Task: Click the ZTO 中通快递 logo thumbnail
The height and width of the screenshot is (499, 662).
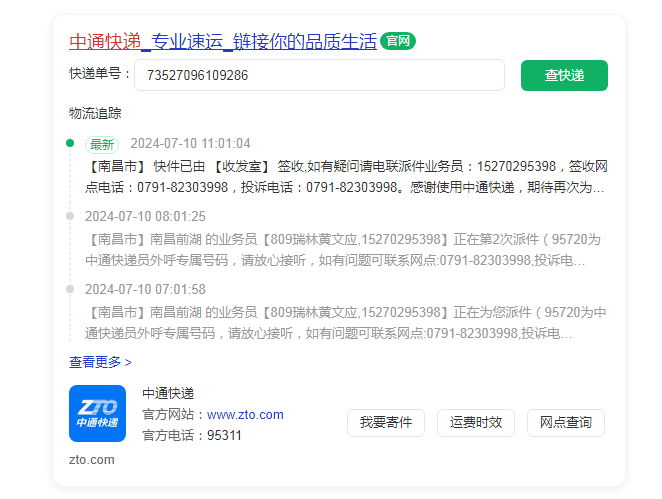Action: tap(98, 413)
